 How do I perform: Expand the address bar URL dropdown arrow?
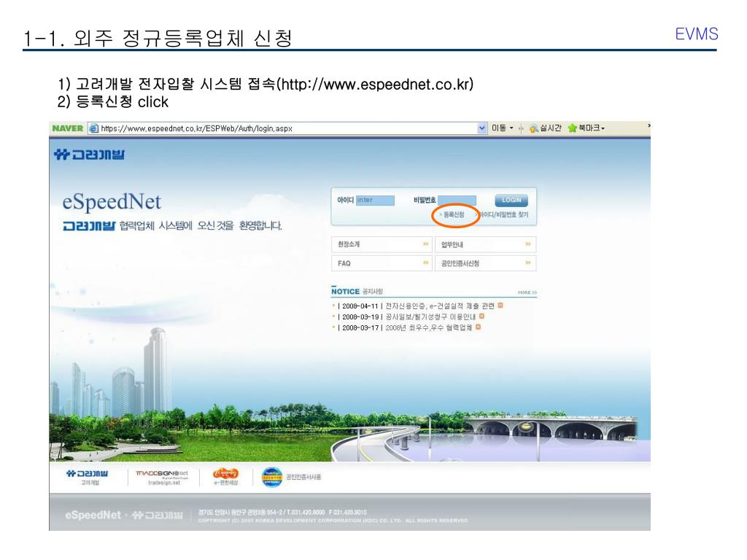coord(481,128)
